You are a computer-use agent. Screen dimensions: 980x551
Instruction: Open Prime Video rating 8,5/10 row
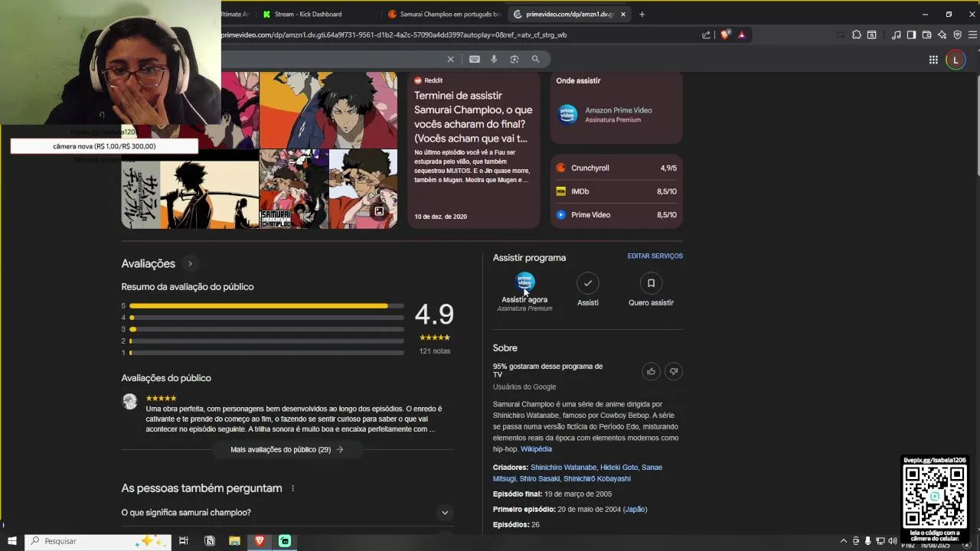click(616, 215)
